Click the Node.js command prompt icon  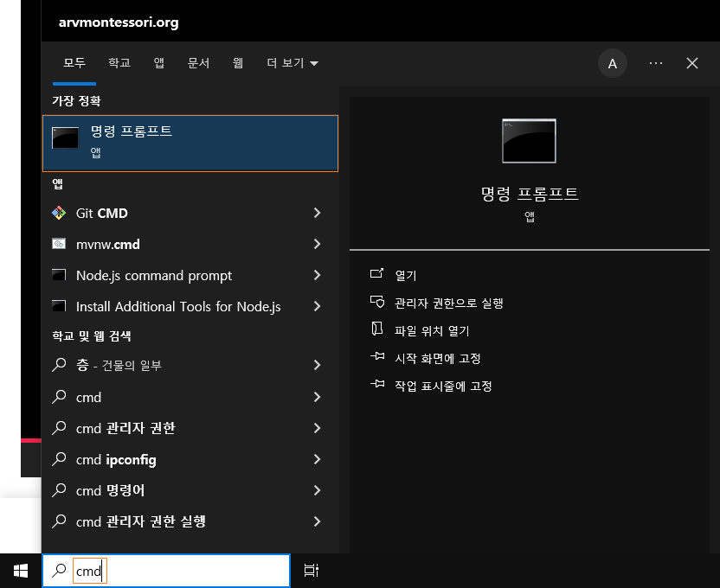pos(59,275)
